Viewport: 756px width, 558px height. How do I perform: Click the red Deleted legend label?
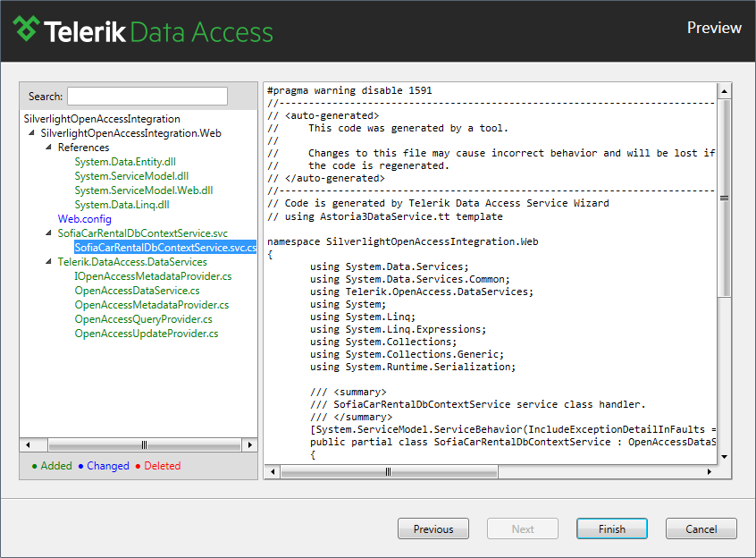pyautogui.click(x=163, y=465)
